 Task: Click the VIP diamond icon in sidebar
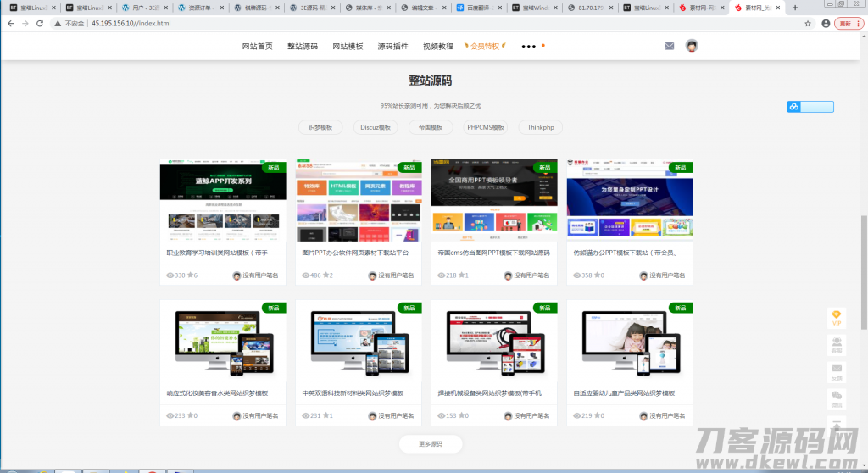(x=837, y=317)
